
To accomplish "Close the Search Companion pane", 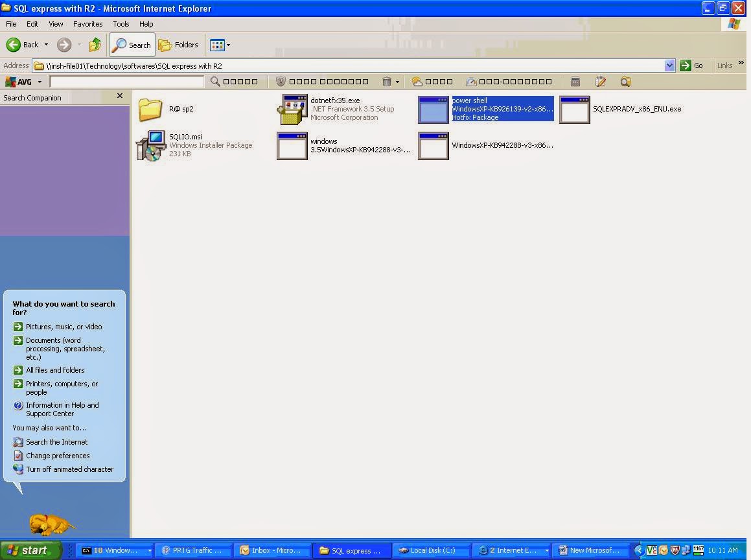I will [x=120, y=96].
